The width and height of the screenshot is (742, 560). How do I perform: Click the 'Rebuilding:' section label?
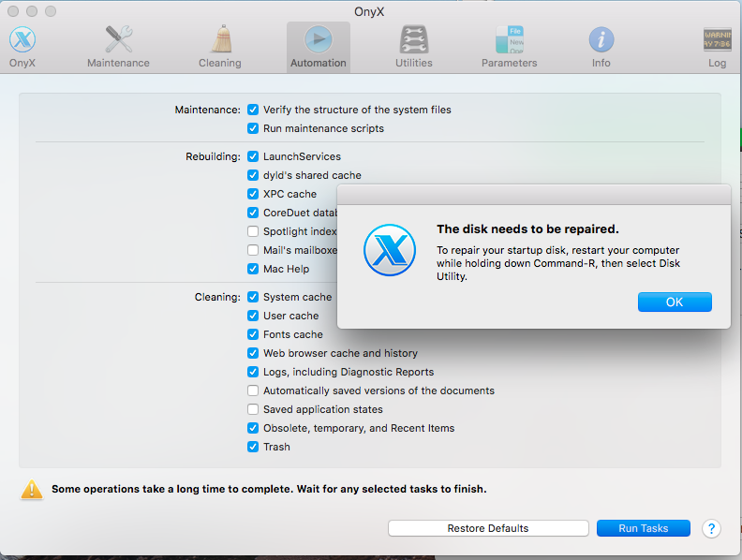click(213, 156)
